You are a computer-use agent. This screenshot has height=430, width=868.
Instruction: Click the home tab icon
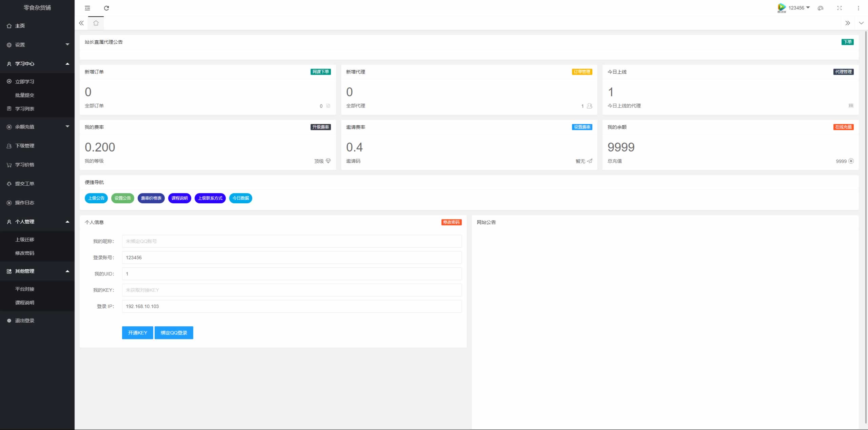point(96,23)
